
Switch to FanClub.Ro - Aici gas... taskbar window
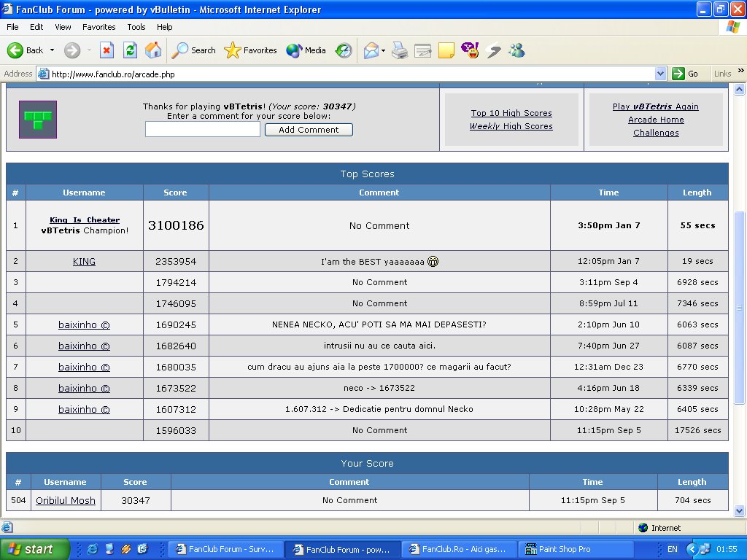coord(458,549)
